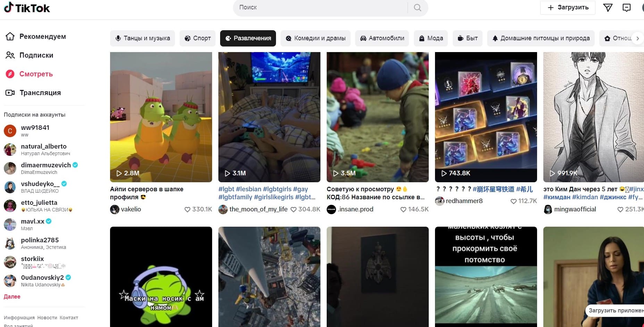The image size is (644, 327).
Task: Open the Рекомендуем feed
Action: tap(43, 36)
